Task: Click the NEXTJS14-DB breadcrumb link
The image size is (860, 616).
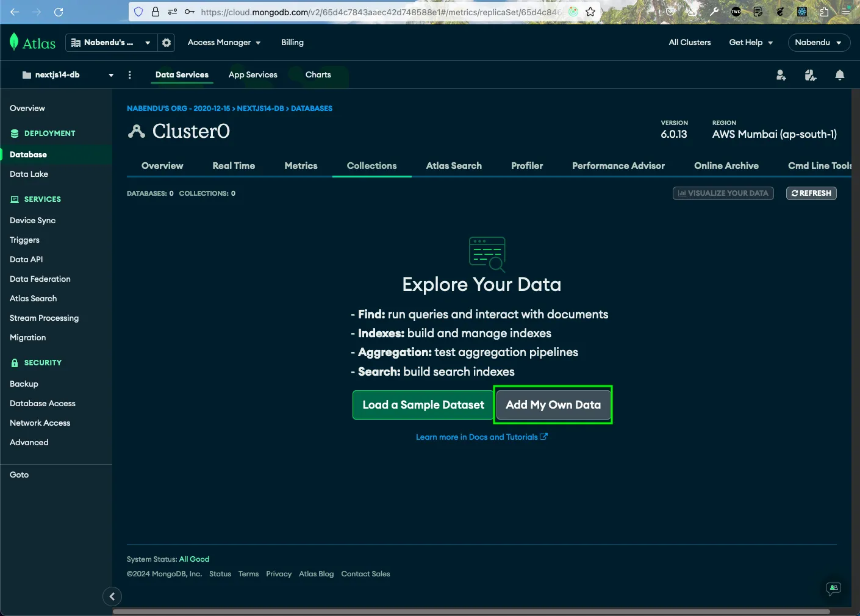Action: 260,109
